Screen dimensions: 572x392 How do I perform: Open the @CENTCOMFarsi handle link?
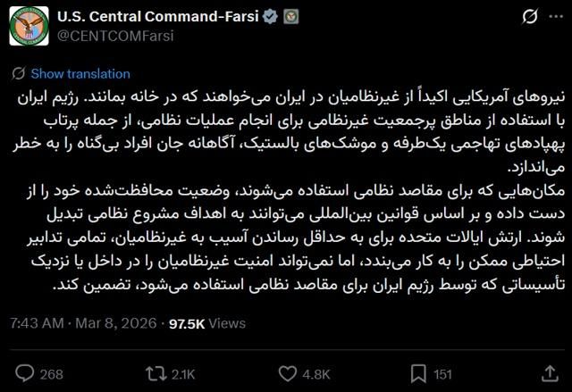[115, 36]
